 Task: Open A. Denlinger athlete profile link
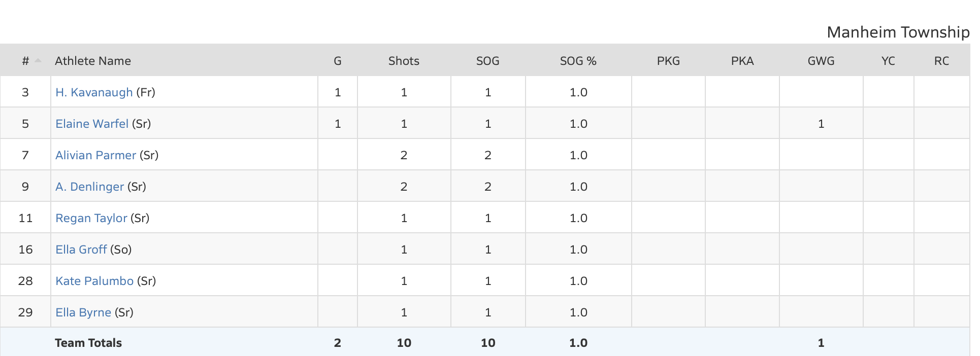tap(89, 187)
